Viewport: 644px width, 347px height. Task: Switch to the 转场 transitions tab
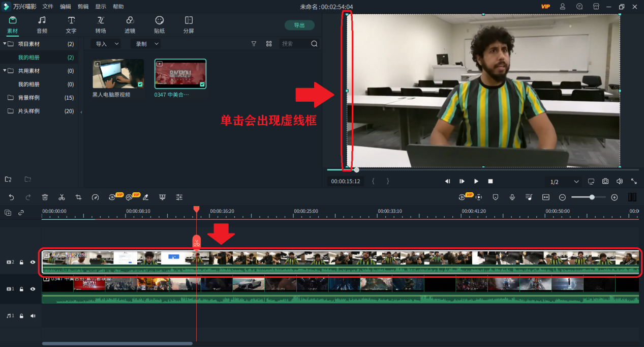click(x=101, y=25)
